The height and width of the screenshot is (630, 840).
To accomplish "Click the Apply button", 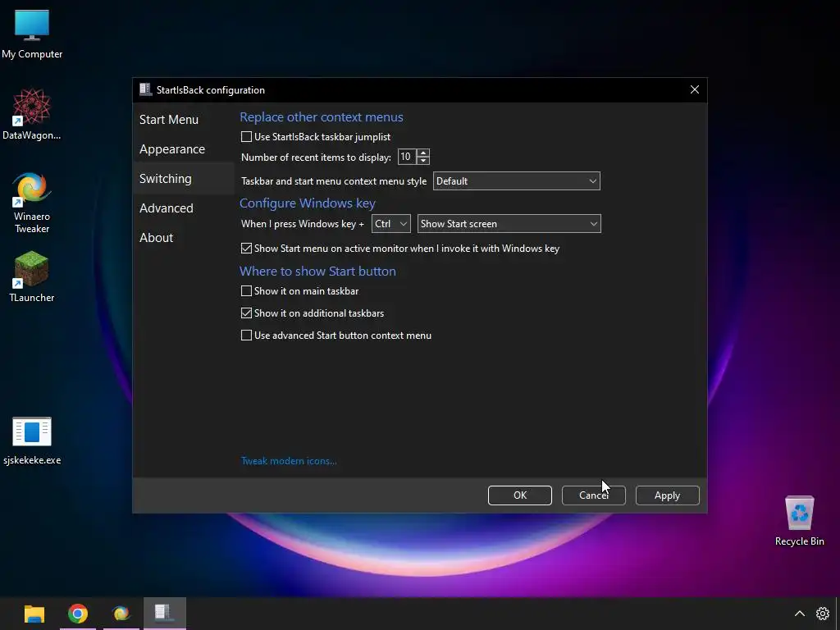I will point(667,495).
